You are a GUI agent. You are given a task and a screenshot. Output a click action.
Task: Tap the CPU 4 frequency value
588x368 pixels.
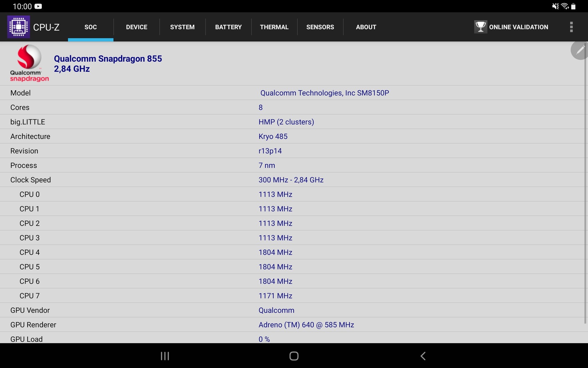pos(275,252)
